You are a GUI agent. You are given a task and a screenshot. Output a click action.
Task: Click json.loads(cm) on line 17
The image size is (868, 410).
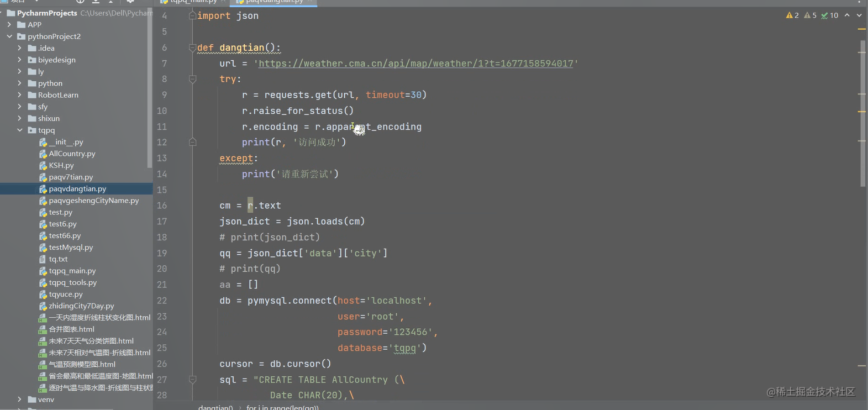[x=326, y=222]
